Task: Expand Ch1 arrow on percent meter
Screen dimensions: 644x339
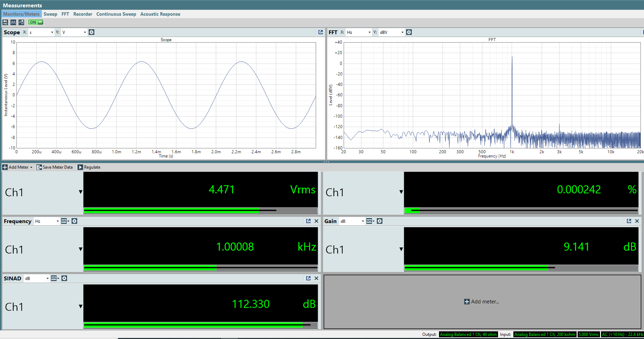Action: [x=401, y=192]
